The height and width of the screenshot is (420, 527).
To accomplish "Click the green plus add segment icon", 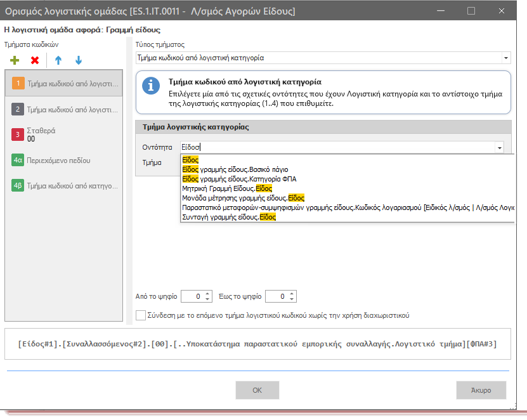I will coord(15,60).
